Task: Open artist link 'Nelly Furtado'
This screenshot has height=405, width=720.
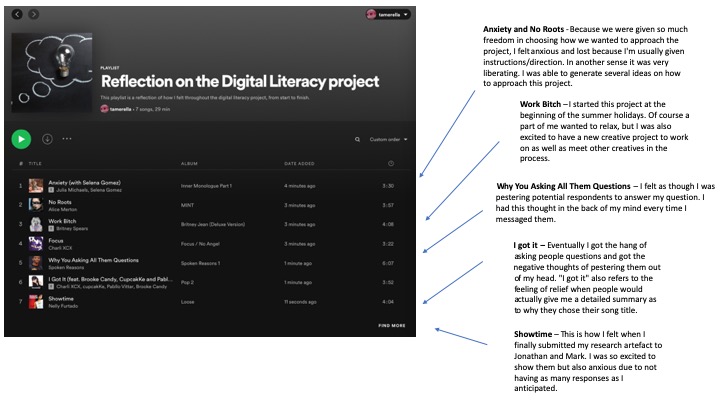Action: pos(63,306)
